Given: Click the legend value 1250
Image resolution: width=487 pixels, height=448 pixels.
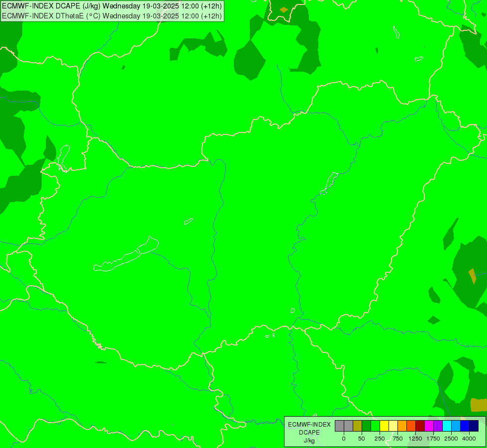Looking at the screenshot, I should (415, 439).
